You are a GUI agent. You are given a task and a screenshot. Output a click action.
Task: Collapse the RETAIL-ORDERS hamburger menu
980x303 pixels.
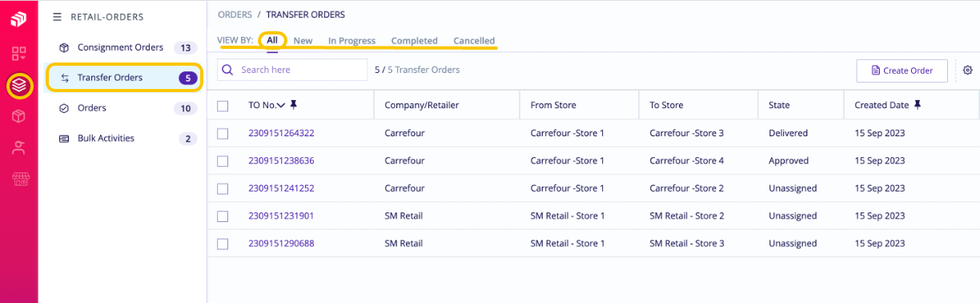[57, 17]
